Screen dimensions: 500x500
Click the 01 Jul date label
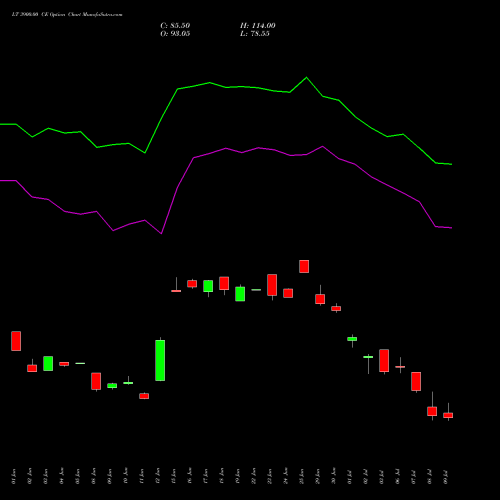tap(350, 477)
